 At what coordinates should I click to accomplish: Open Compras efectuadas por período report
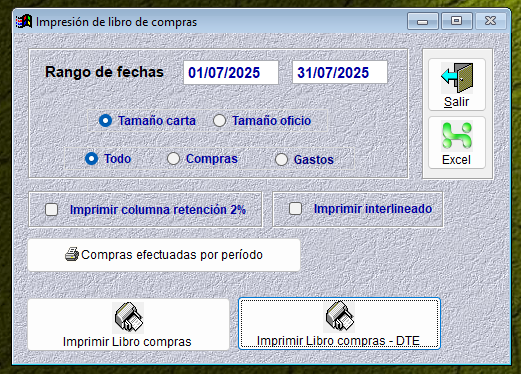click(164, 255)
